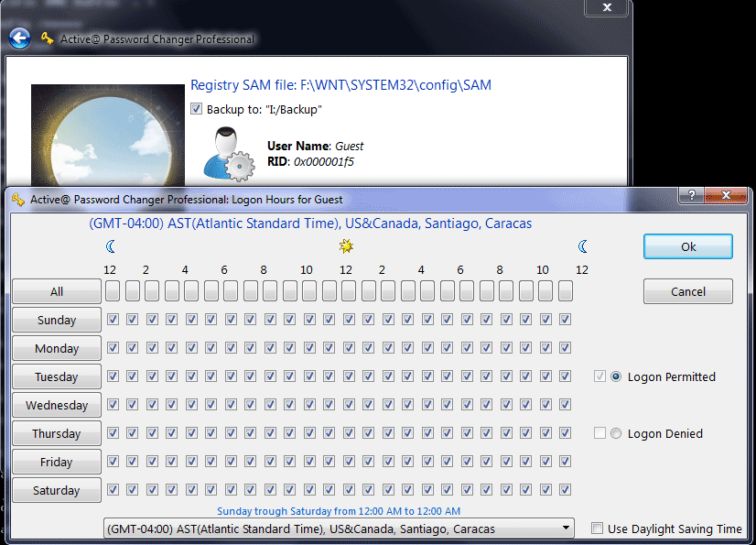Click the sun icon above noon

346,246
